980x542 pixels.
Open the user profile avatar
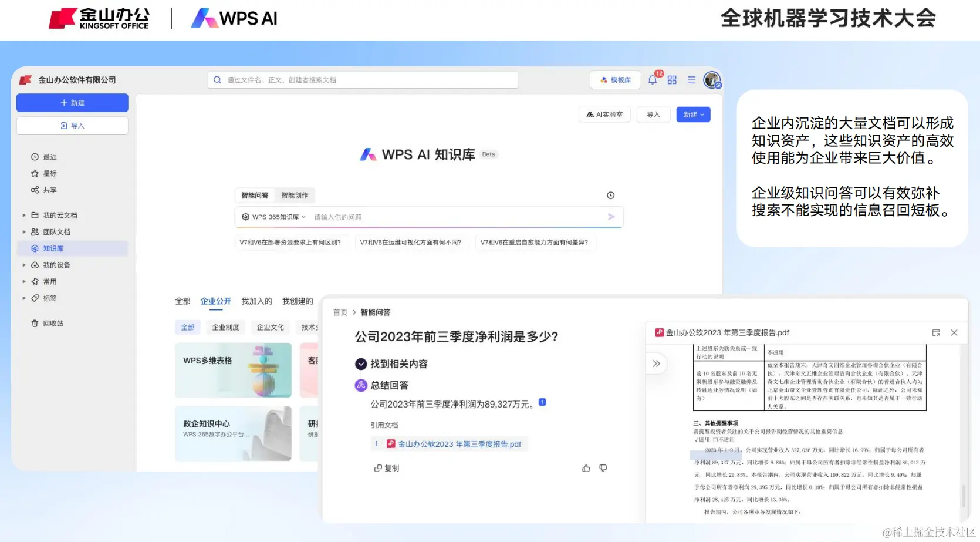pyautogui.click(x=712, y=80)
